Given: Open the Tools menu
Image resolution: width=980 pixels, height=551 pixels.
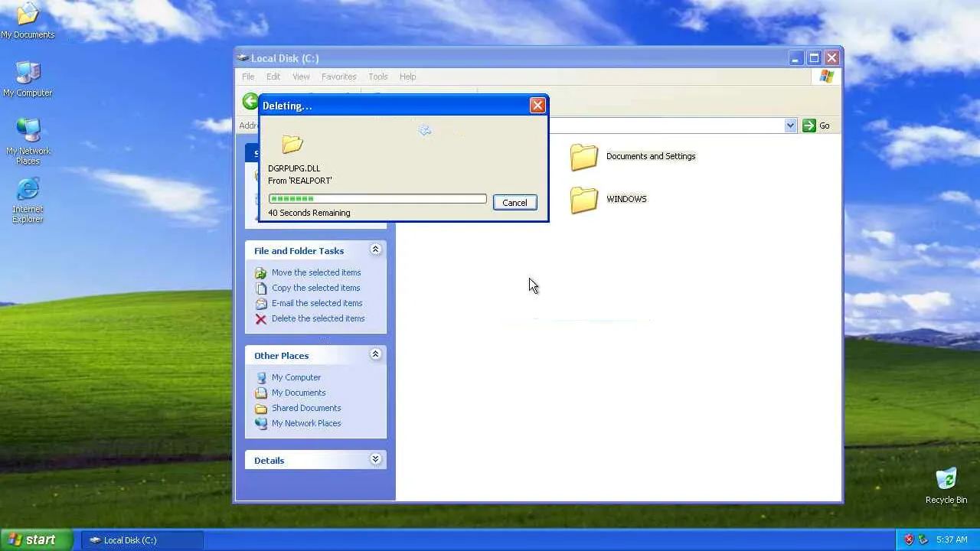Looking at the screenshot, I should [x=378, y=77].
